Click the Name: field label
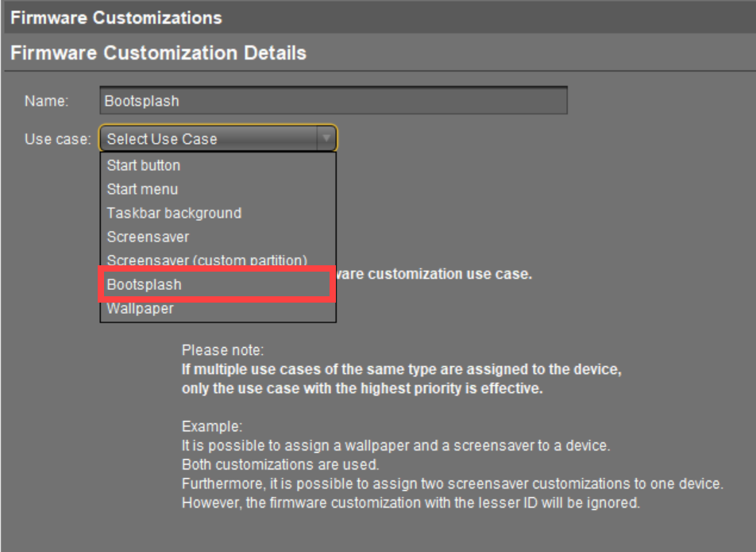 [x=47, y=101]
